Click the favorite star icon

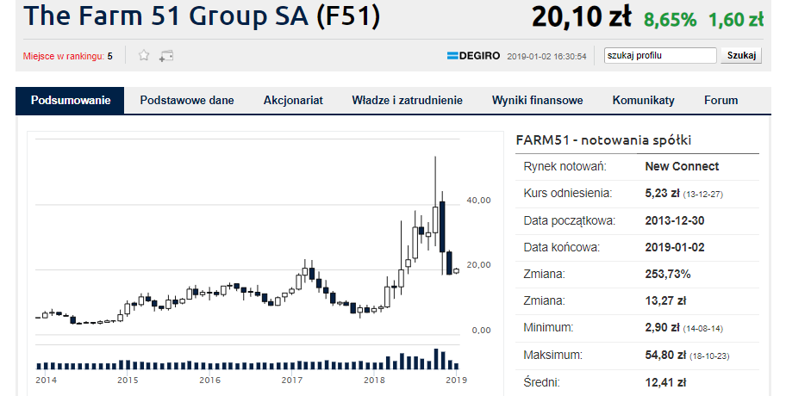click(144, 55)
